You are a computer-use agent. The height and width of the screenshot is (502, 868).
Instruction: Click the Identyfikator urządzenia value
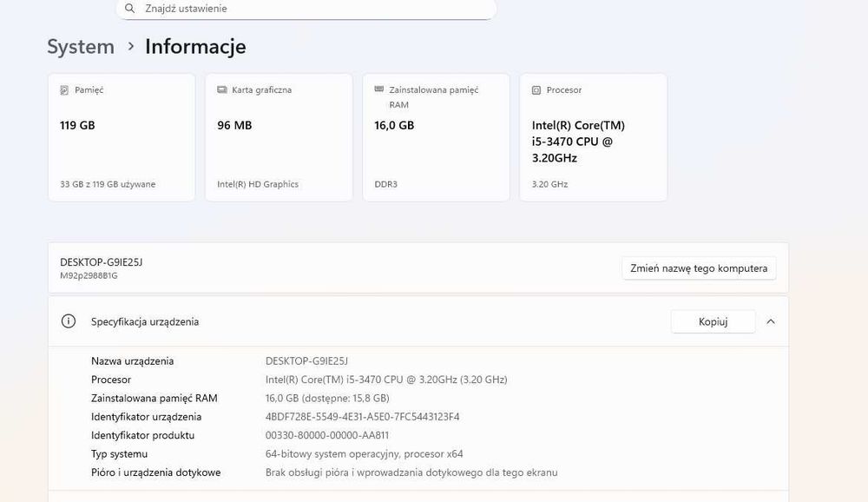362,417
